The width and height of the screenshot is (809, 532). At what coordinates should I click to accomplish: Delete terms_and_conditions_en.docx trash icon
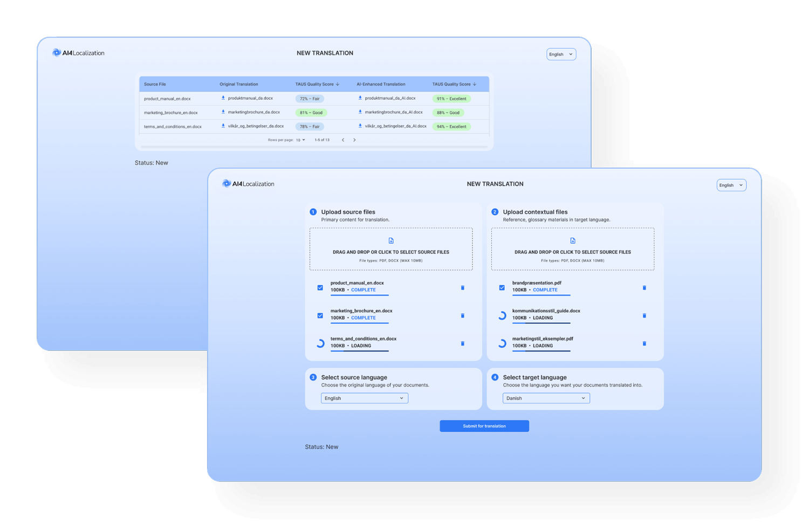click(x=462, y=343)
